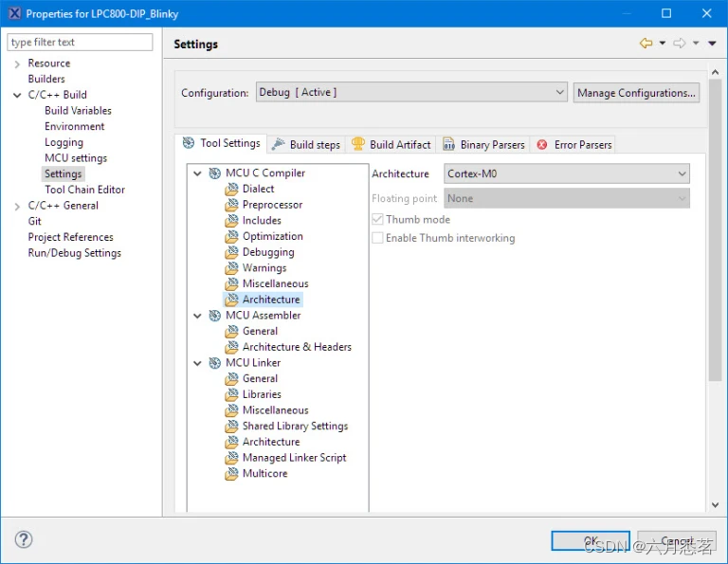Click the scrollbar down arrow in settings pane

click(x=715, y=505)
